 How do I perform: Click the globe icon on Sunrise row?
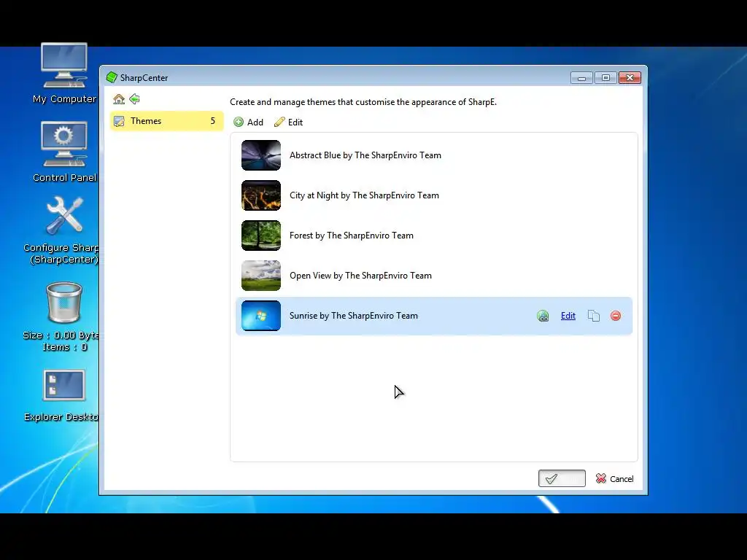[x=543, y=316]
